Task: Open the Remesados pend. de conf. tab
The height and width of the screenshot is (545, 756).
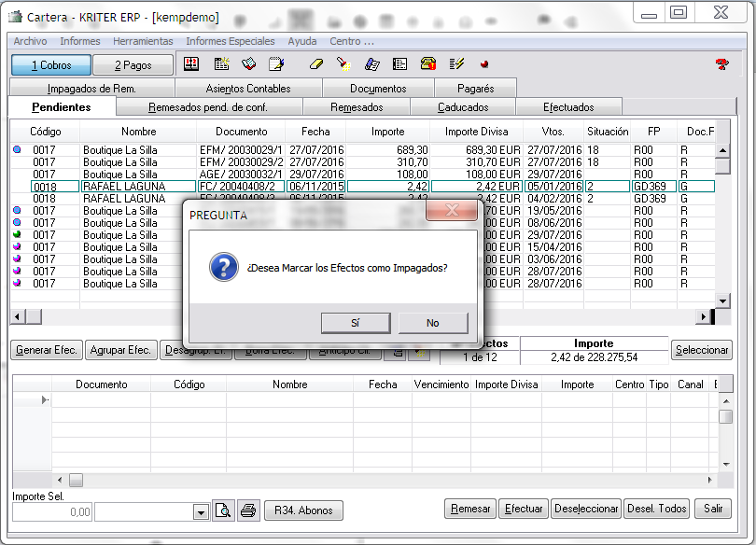Action: tap(208, 107)
